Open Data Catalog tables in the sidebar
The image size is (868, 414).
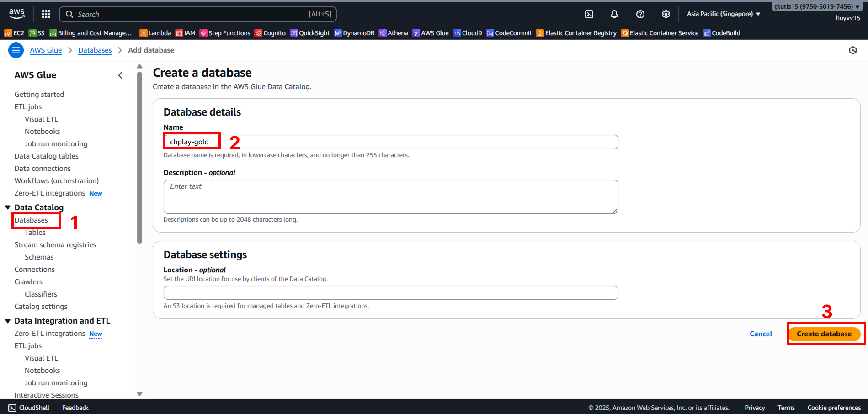pos(46,156)
